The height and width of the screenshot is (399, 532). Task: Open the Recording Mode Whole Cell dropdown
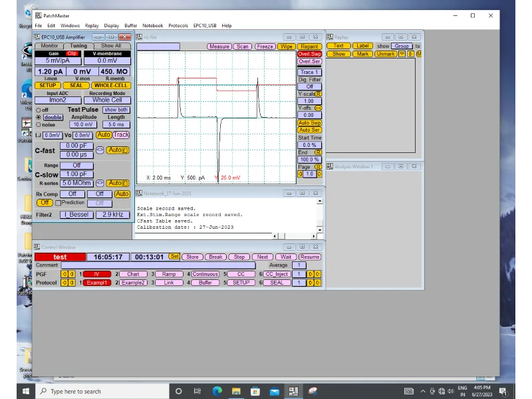[x=107, y=100]
